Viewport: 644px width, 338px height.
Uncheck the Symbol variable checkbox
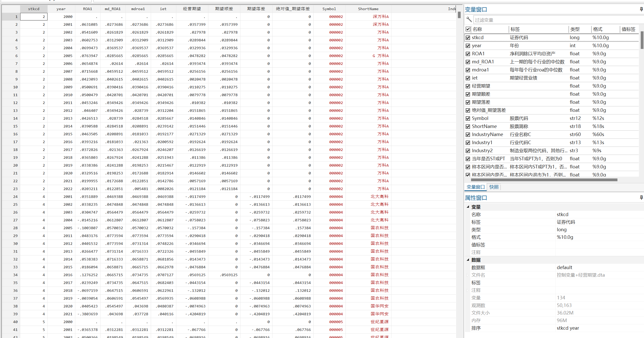pos(468,118)
